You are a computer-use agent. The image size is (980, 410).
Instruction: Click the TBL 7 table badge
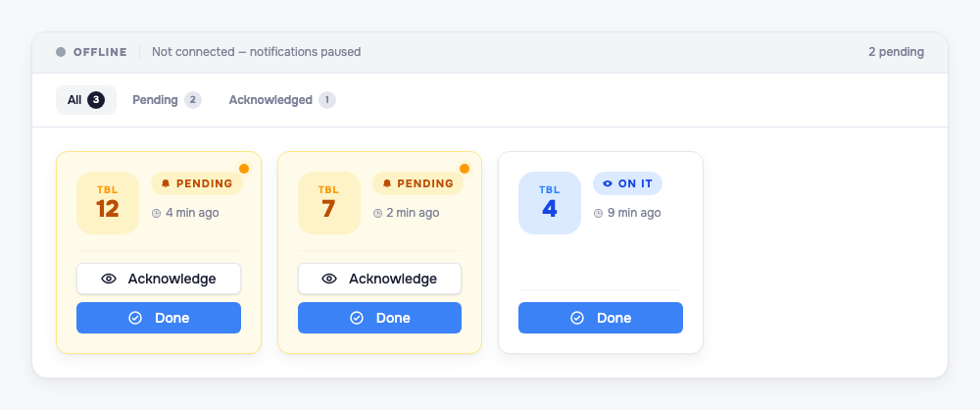coord(328,203)
